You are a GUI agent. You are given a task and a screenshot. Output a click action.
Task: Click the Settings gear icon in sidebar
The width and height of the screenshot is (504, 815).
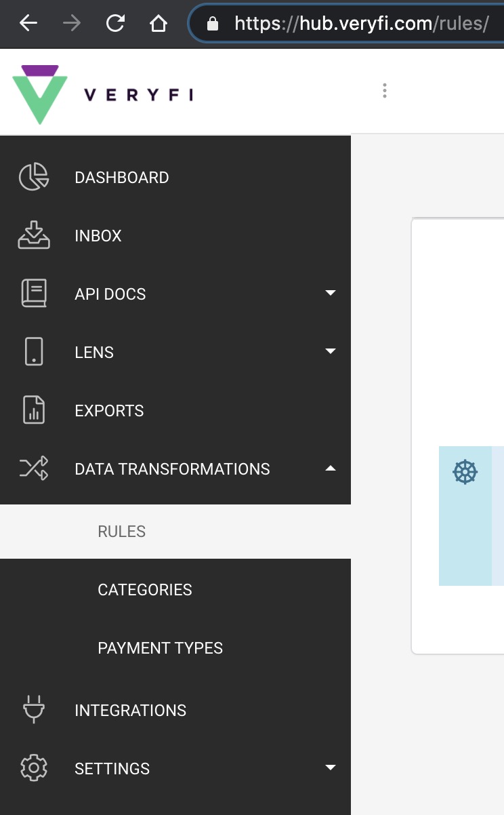click(x=33, y=768)
